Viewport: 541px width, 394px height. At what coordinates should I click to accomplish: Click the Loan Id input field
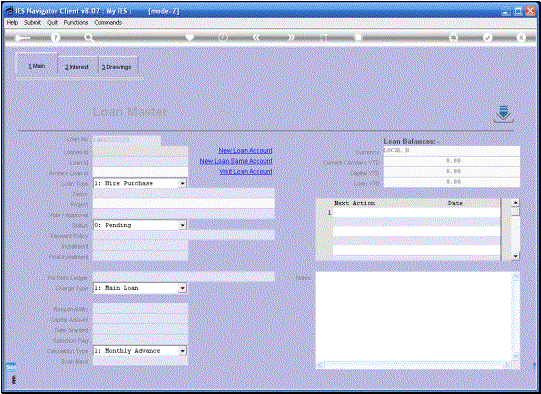point(140,161)
